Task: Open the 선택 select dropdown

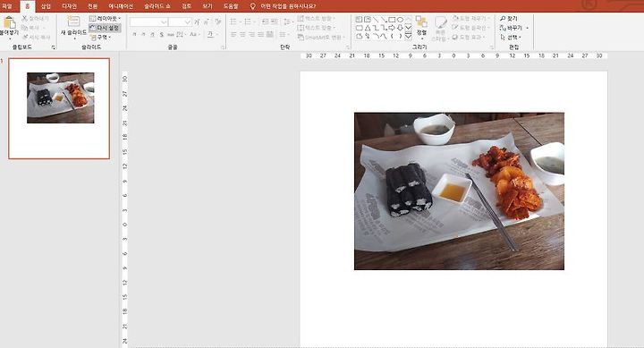Action: (x=511, y=37)
